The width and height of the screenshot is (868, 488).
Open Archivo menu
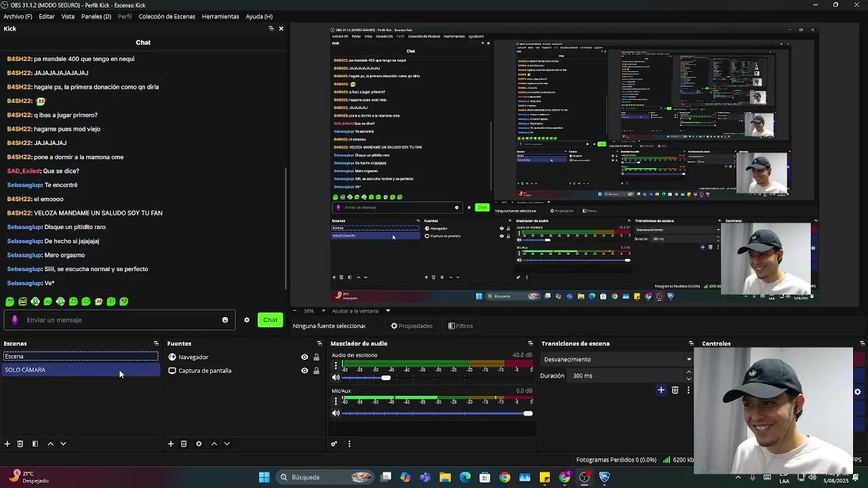tap(18, 16)
